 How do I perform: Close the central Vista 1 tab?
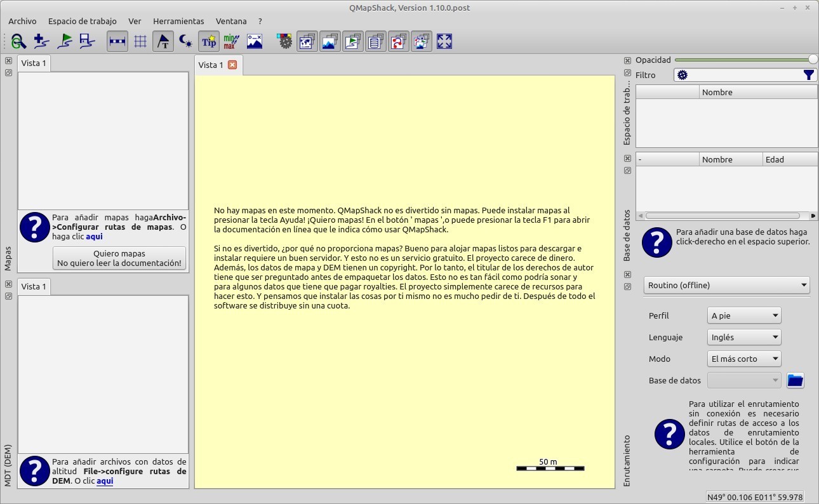tap(232, 65)
